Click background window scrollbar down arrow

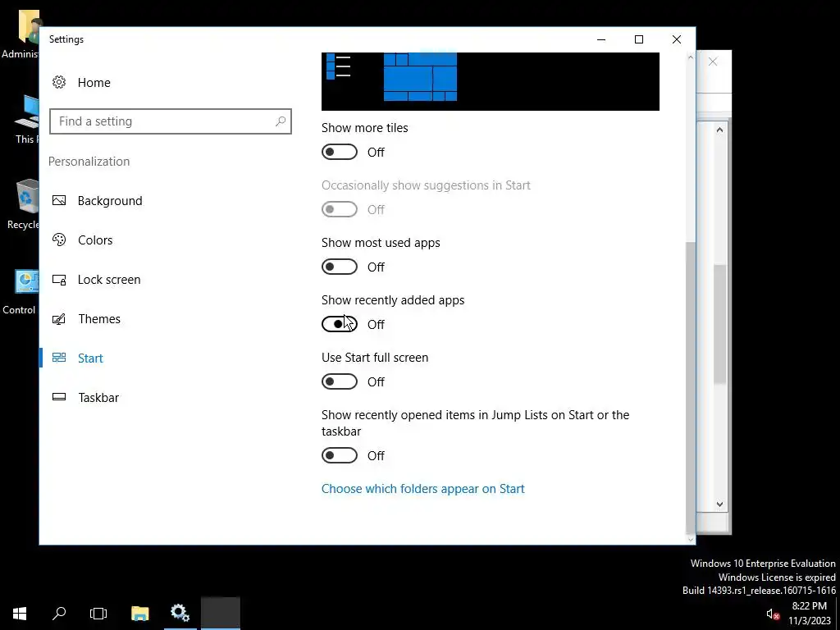[x=719, y=504]
